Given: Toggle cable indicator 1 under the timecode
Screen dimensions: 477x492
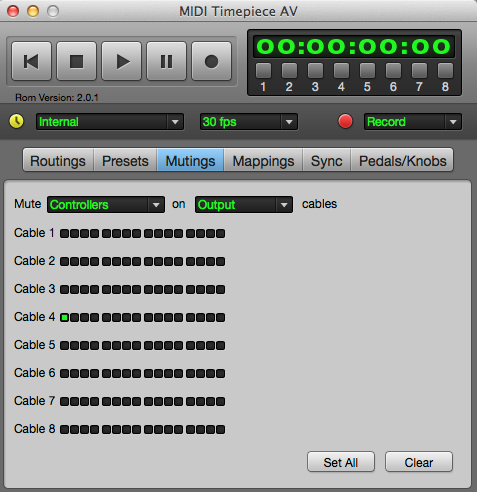Looking at the screenshot, I should (x=263, y=70).
